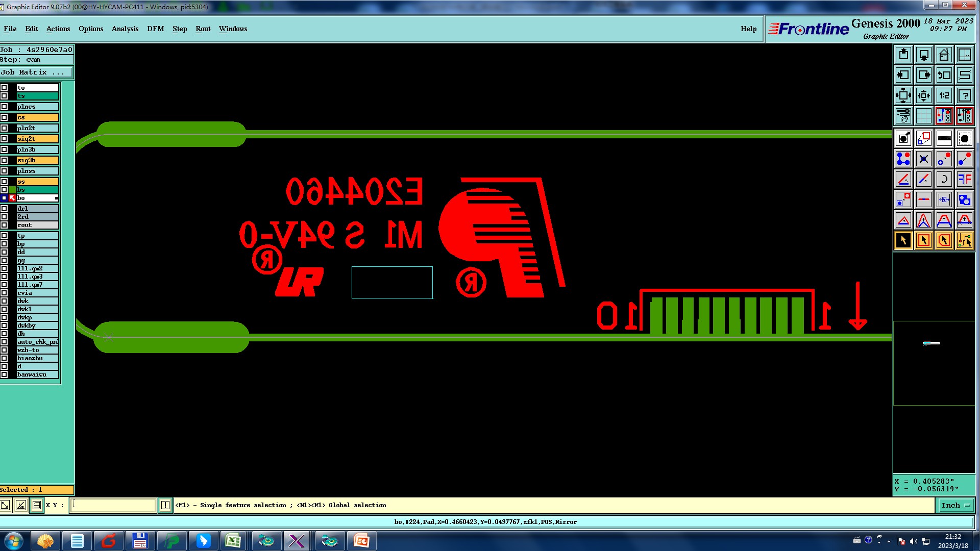Activate the black arrow select tool
This screenshot has width=980, height=551.
tap(903, 240)
